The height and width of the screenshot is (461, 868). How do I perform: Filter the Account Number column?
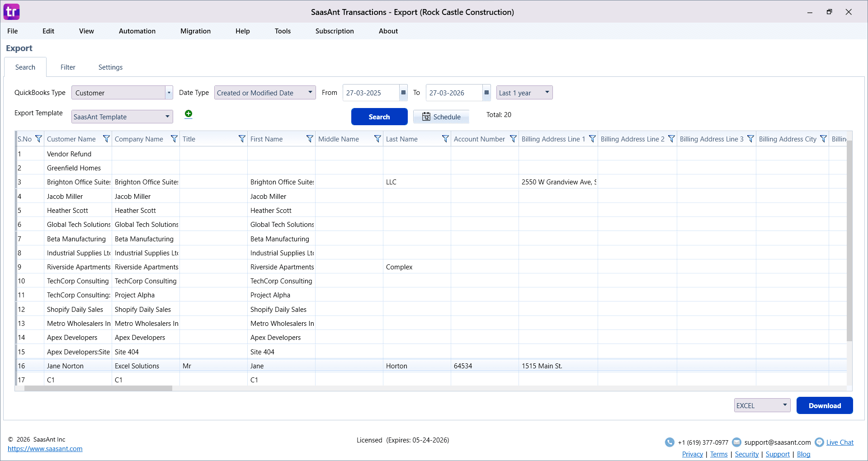[513, 139]
